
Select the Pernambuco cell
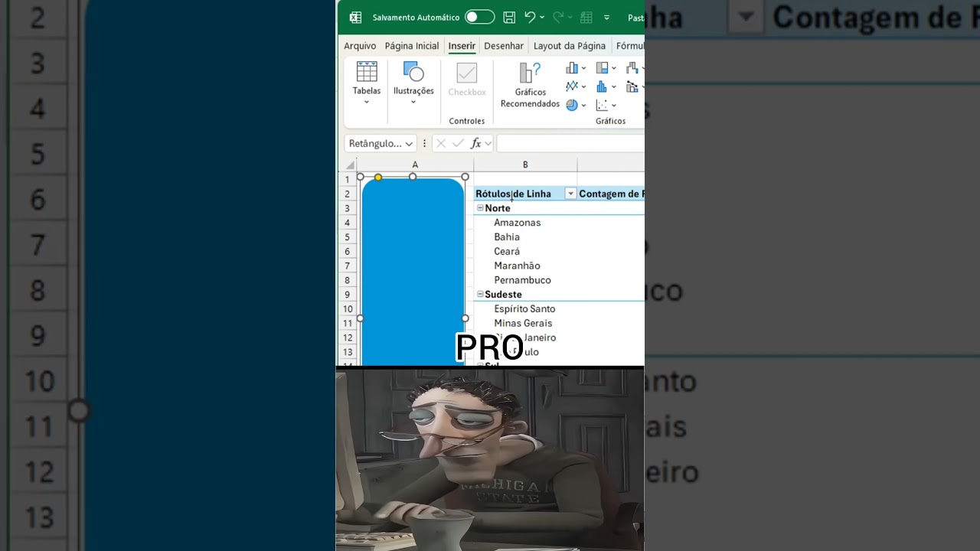(525, 280)
